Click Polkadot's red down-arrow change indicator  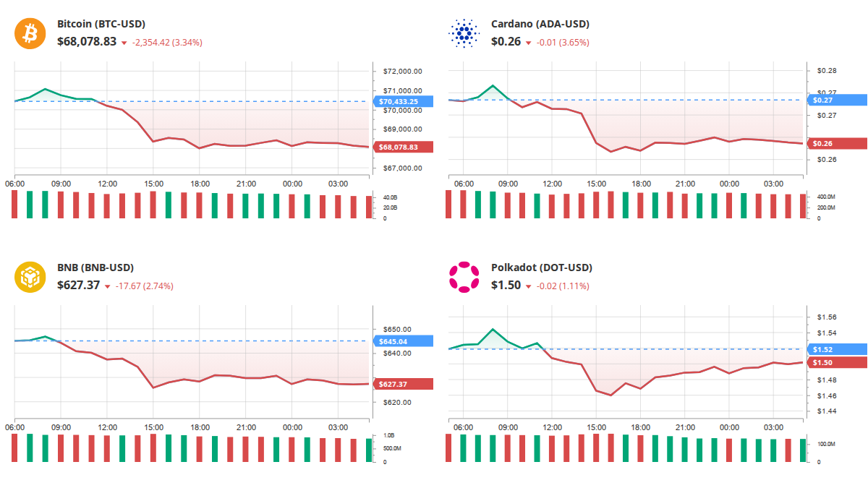point(529,286)
